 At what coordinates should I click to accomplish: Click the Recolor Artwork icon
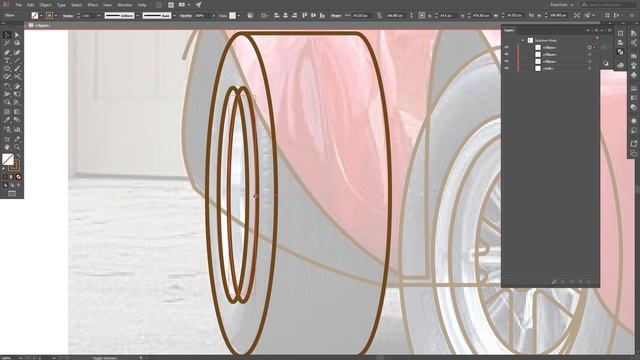pyautogui.click(x=250, y=16)
